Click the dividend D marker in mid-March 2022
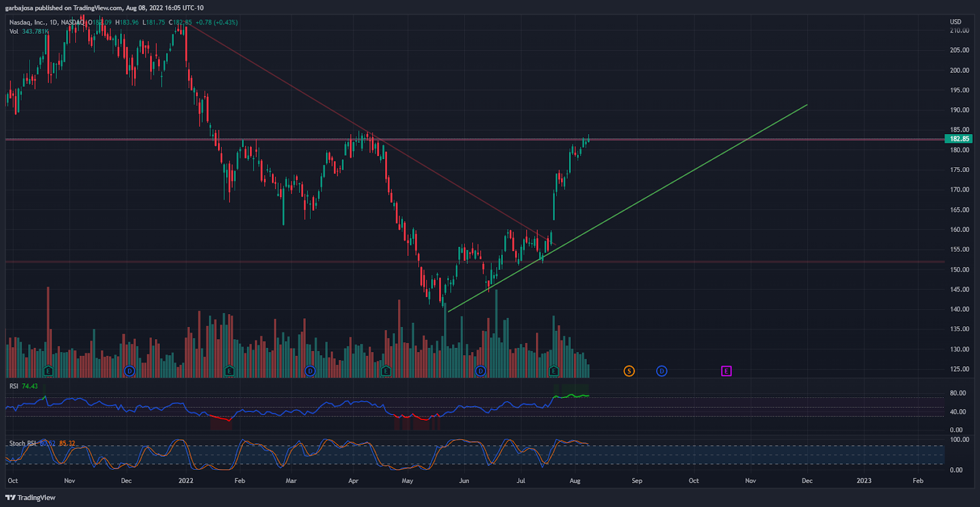 point(310,371)
